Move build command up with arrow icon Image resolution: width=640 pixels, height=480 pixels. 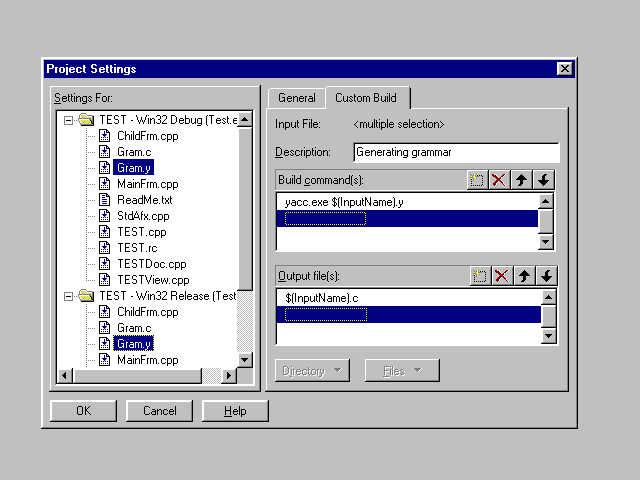pos(523,180)
